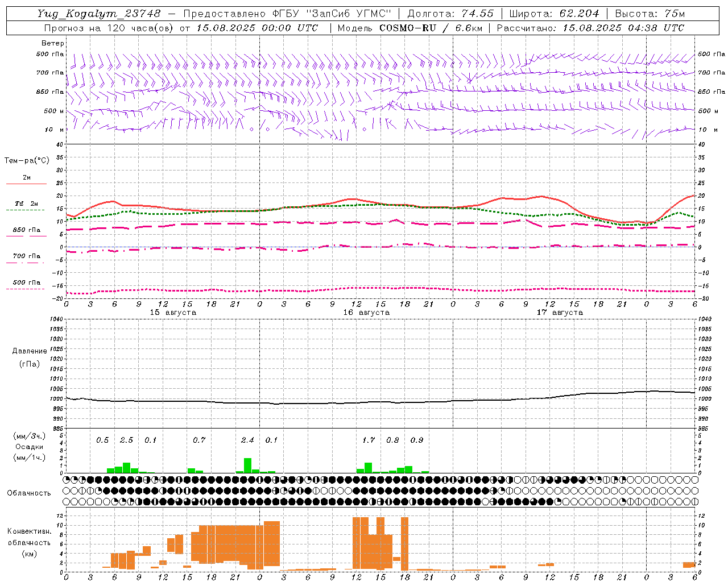The width and height of the screenshot is (728, 582).
Task: Click the Долгота: 74.55 header value
Action: [450, 14]
